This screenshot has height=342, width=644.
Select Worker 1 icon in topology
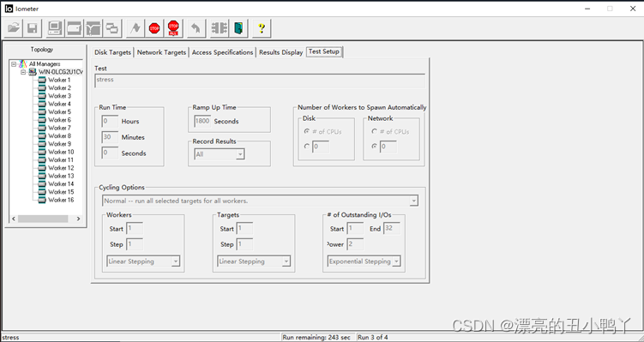click(42, 80)
